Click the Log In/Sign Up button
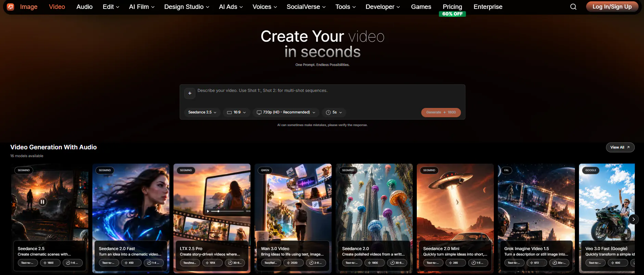 pyautogui.click(x=612, y=7)
